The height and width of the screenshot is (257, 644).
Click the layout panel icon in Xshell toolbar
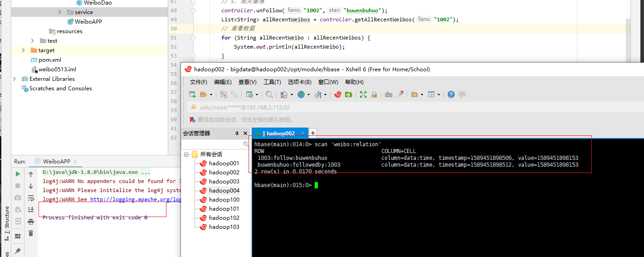click(431, 94)
